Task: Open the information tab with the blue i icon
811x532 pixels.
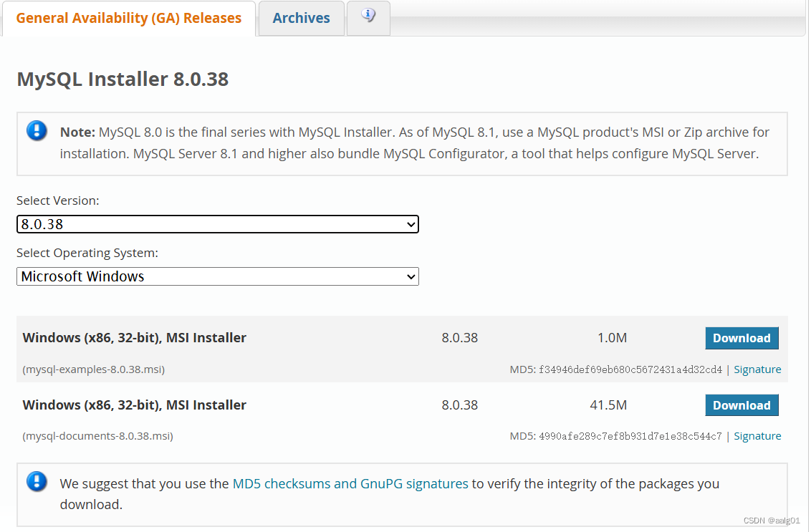Action: pyautogui.click(x=368, y=18)
